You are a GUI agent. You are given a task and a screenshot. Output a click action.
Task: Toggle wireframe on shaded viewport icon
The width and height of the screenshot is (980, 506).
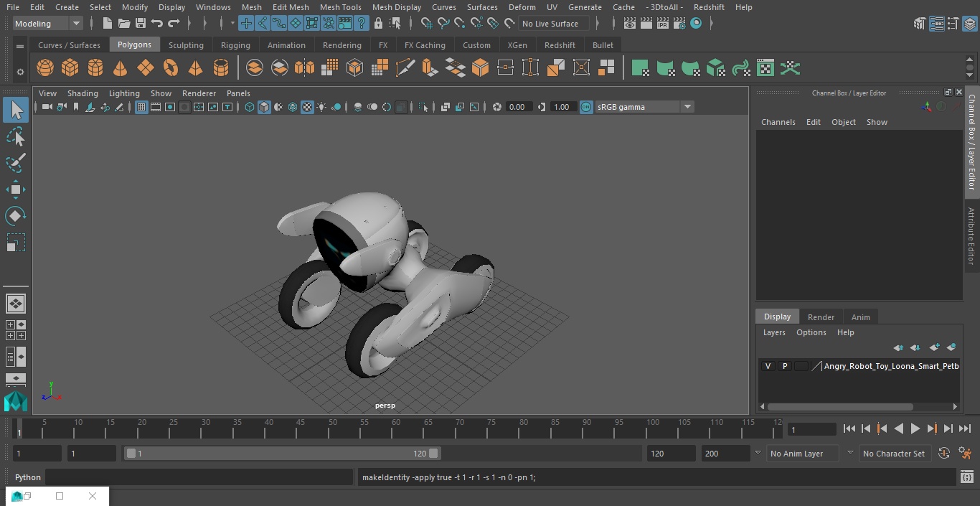pyautogui.click(x=293, y=107)
